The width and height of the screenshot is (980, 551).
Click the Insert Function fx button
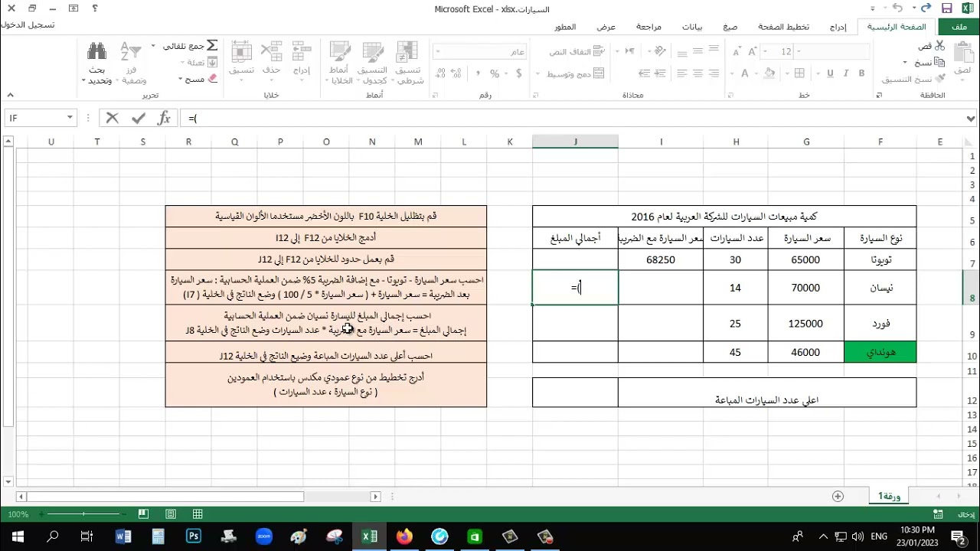click(x=164, y=118)
